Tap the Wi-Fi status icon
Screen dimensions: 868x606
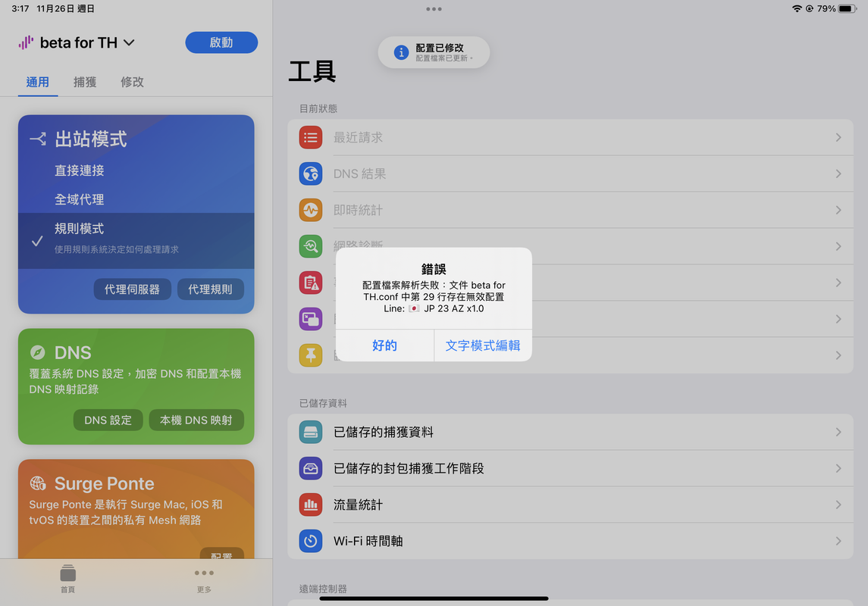coord(797,9)
